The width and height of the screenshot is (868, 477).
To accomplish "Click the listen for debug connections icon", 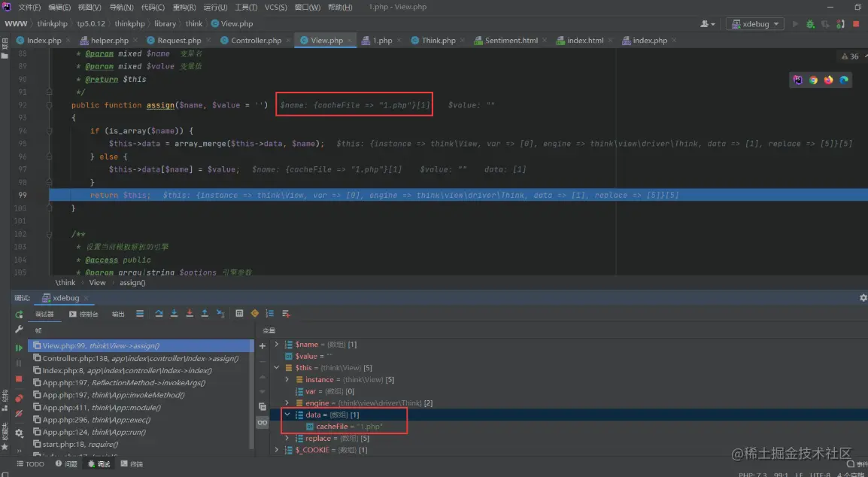I will (x=840, y=24).
